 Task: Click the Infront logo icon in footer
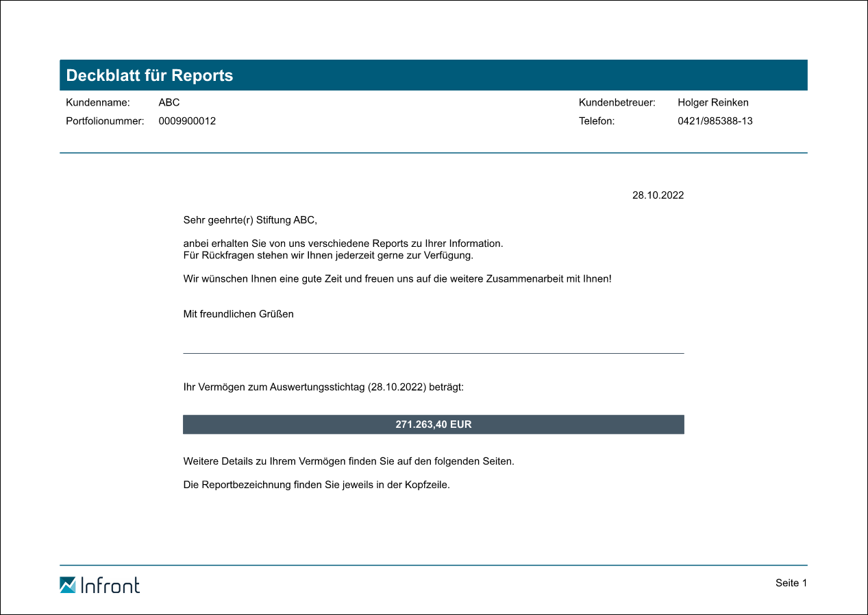point(68,585)
